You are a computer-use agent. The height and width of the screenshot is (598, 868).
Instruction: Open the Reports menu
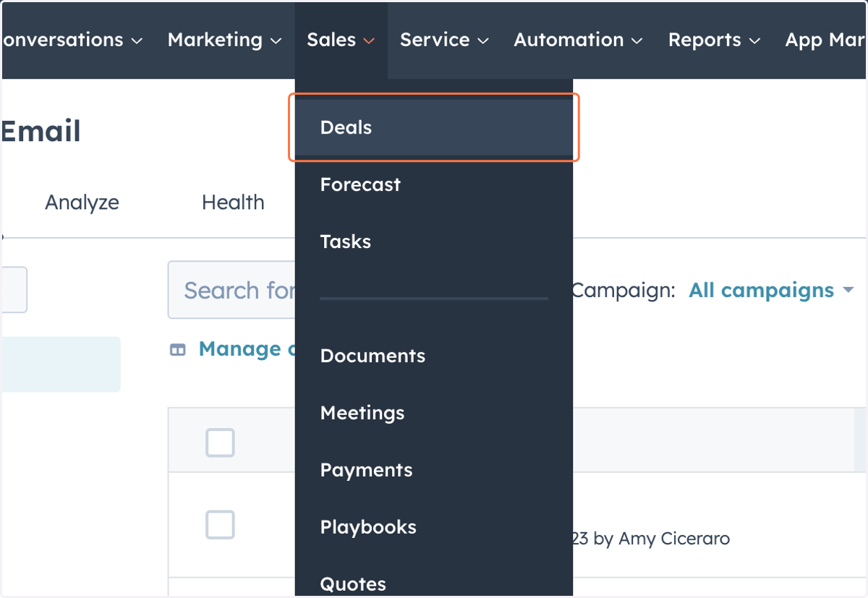(x=714, y=40)
